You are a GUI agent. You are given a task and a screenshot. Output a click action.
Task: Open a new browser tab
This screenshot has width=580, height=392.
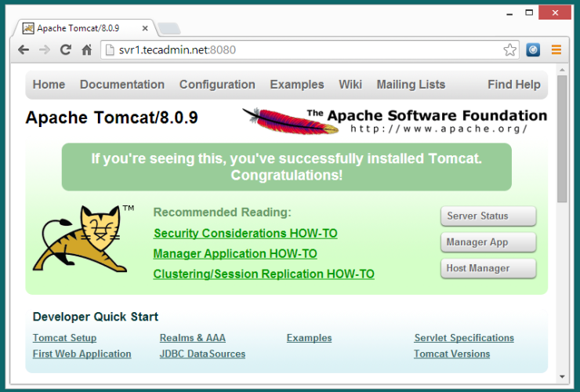(x=169, y=28)
